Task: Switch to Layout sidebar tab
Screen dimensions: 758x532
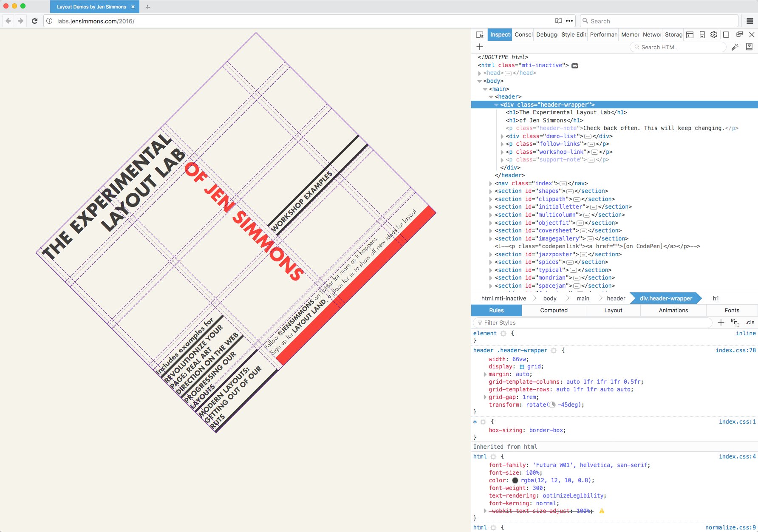Action: (613, 310)
